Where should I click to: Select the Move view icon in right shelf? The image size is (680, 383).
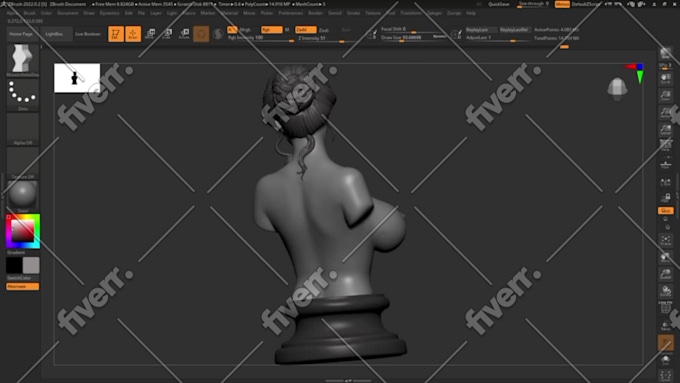[x=665, y=258]
